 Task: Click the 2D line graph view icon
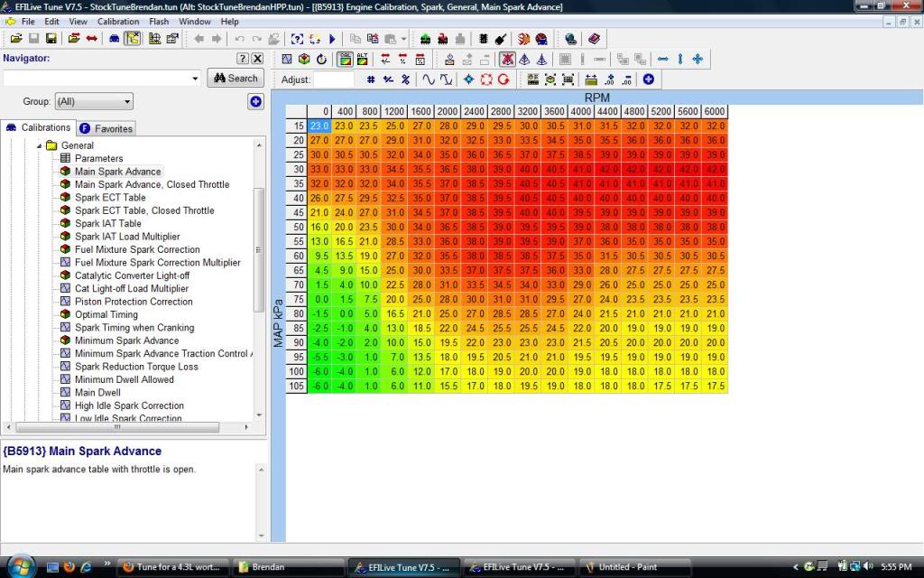(287, 59)
